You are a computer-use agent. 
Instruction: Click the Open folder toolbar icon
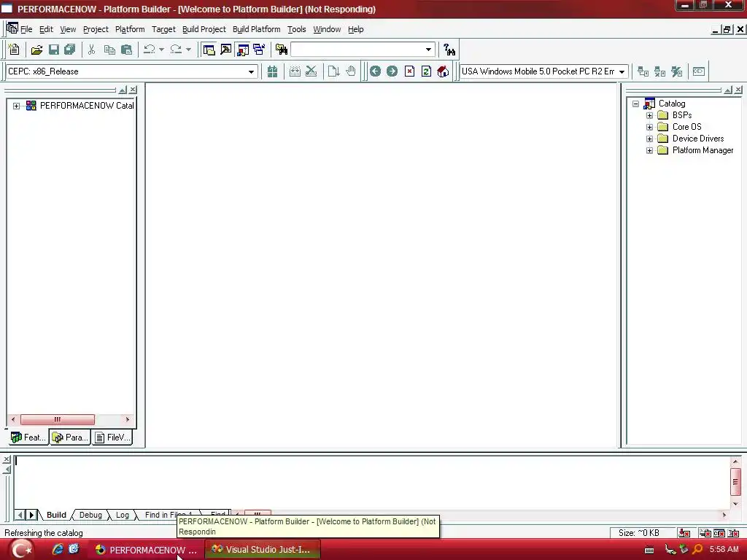pos(36,49)
